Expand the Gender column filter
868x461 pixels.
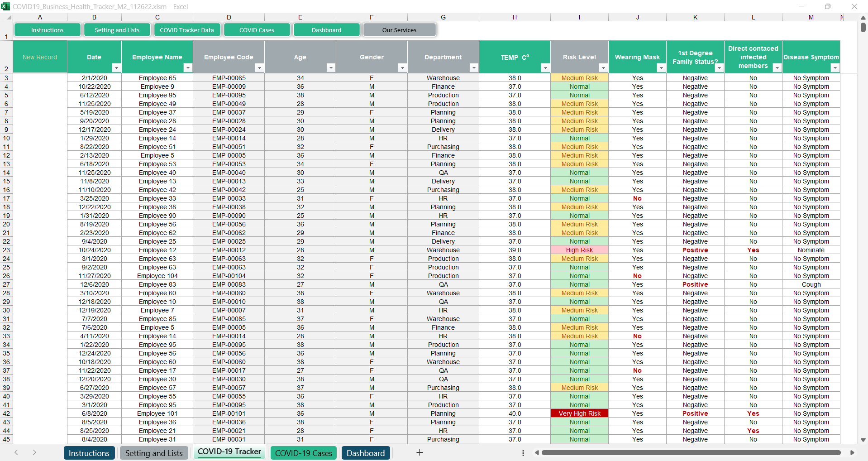(x=402, y=68)
